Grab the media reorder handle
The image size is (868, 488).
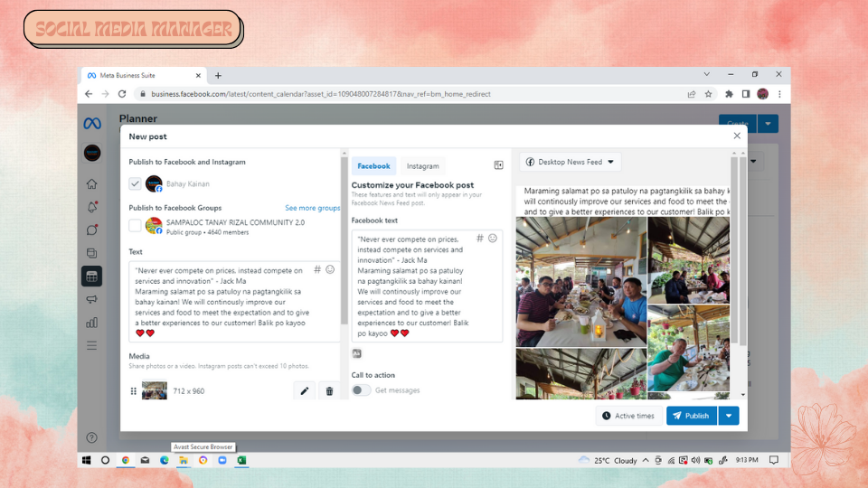point(134,391)
